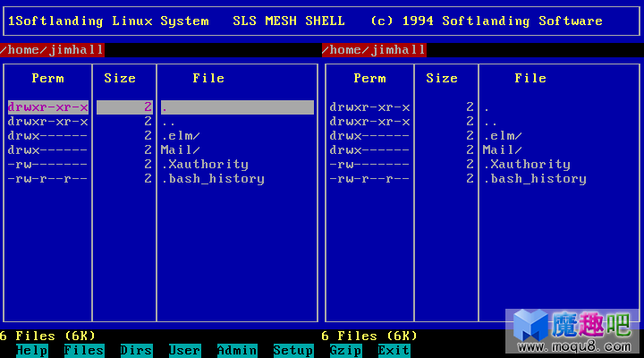Click the Size column header in left panel
644x358 pixels.
(x=120, y=79)
